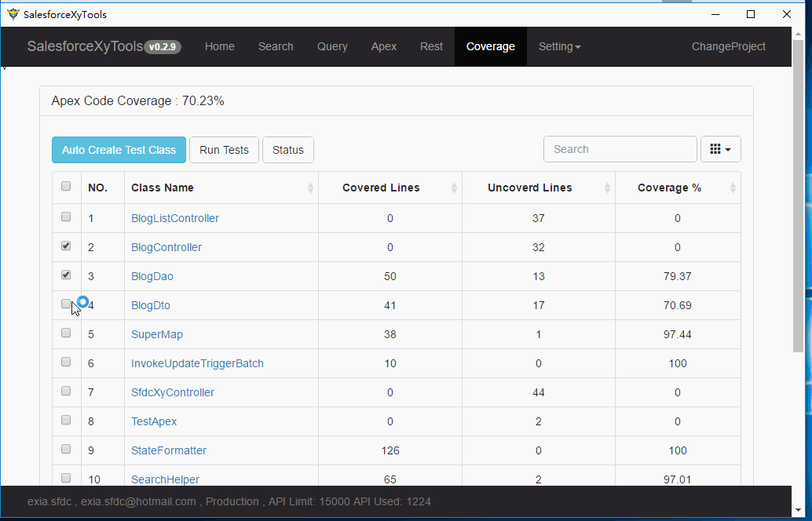Sort by Uncoverd Lines column arrows

tap(607, 188)
